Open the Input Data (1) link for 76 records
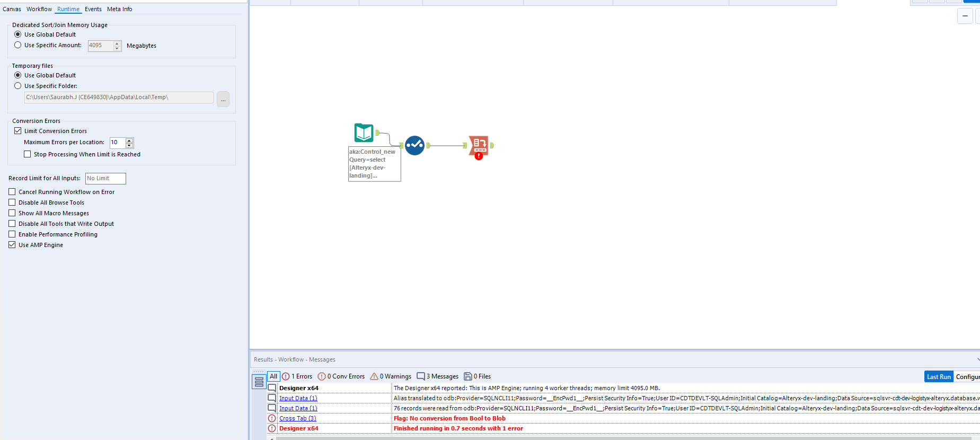980x440 pixels. (x=298, y=408)
